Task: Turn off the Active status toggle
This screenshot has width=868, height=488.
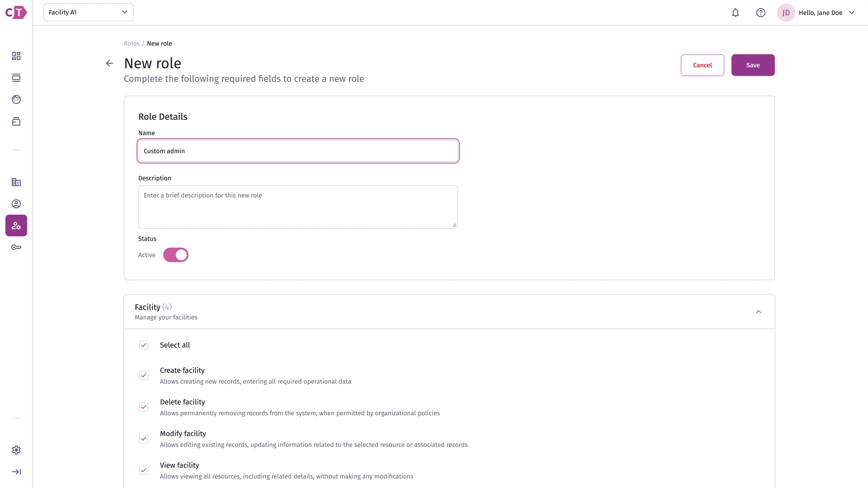Action: click(176, 255)
